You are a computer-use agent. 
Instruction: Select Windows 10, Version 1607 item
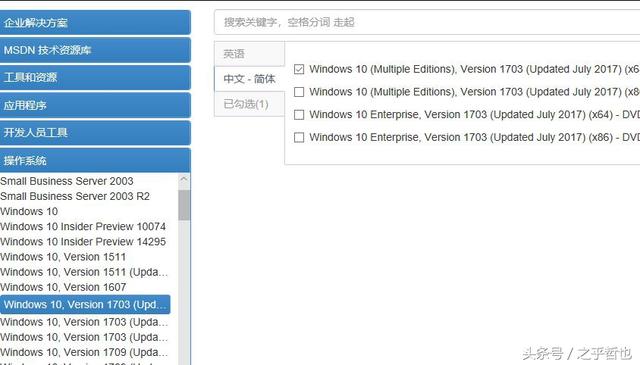click(63, 287)
